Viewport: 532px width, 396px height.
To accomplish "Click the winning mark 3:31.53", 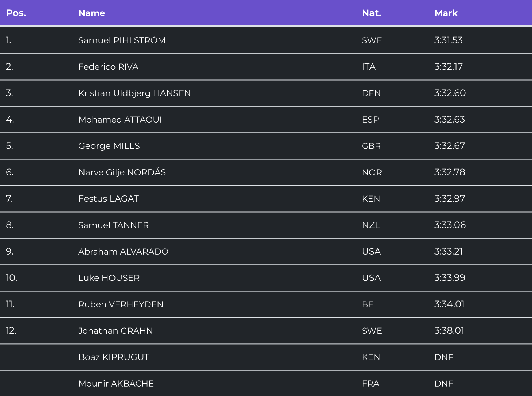I will (x=448, y=40).
